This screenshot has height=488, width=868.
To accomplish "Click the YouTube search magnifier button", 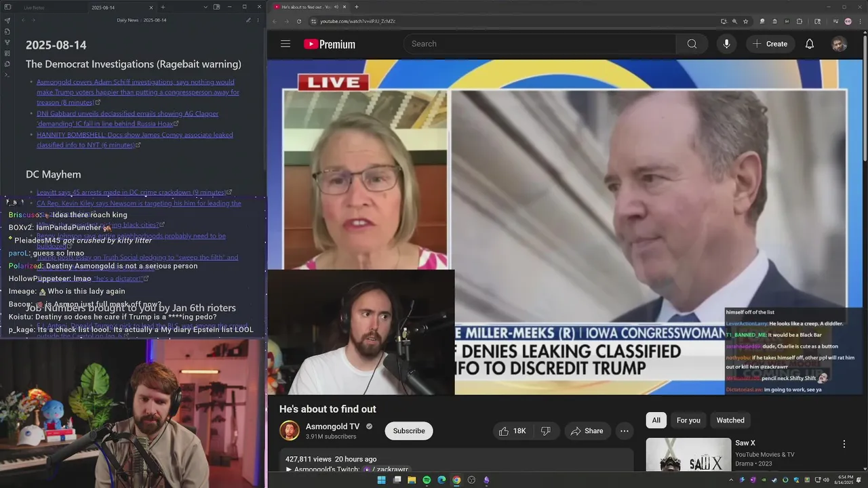I will pos(692,44).
